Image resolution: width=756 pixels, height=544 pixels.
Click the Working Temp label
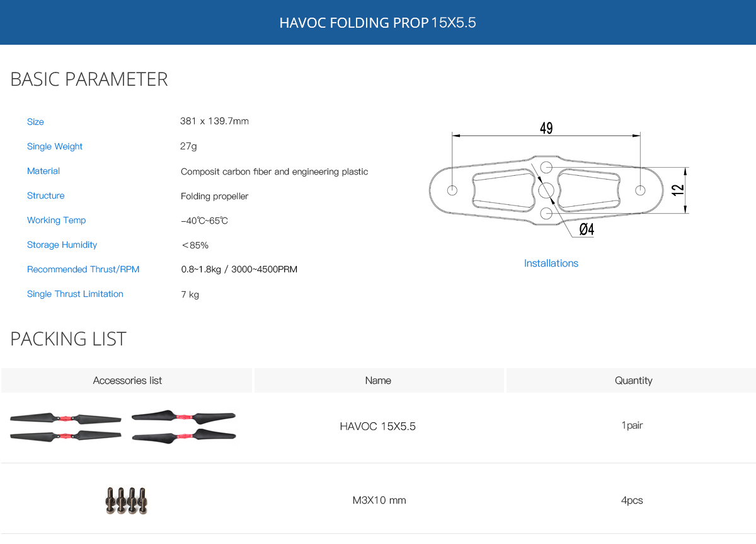click(56, 220)
